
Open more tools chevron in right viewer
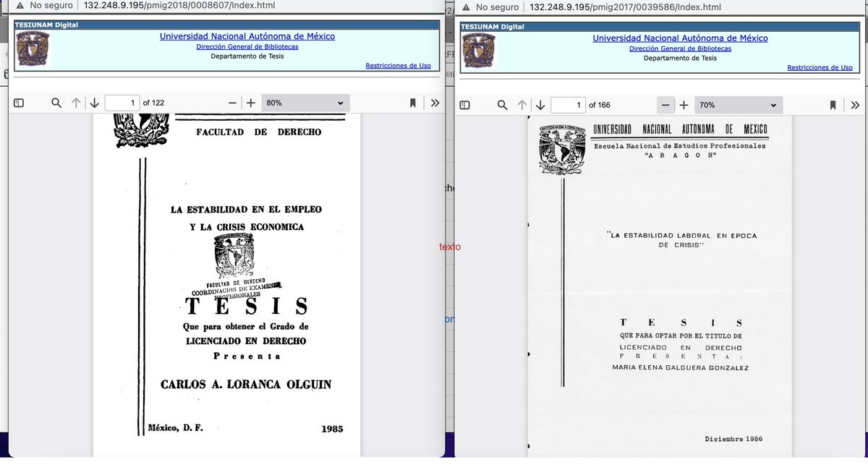tap(855, 105)
